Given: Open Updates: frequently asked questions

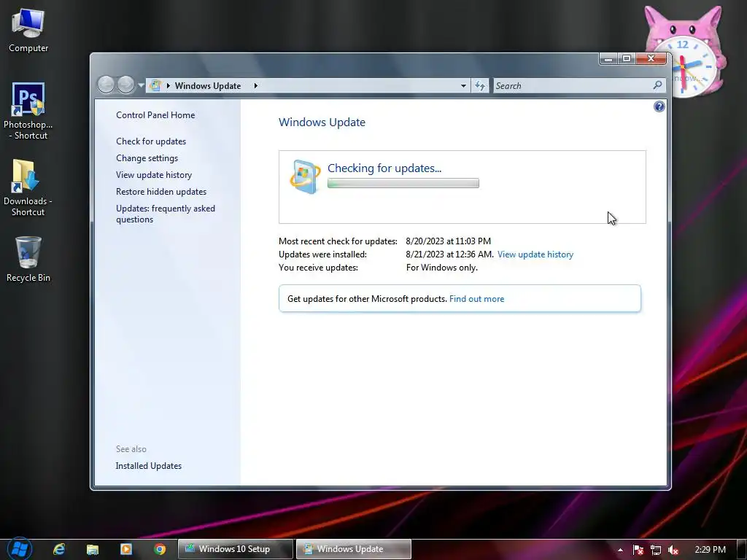Looking at the screenshot, I should tap(166, 214).
